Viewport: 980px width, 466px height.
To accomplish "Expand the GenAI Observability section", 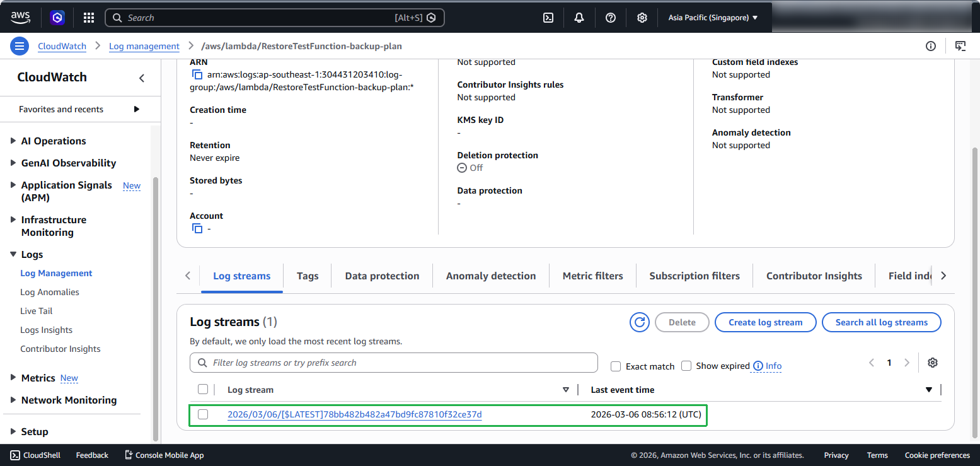I will click(x=13, y=163).
